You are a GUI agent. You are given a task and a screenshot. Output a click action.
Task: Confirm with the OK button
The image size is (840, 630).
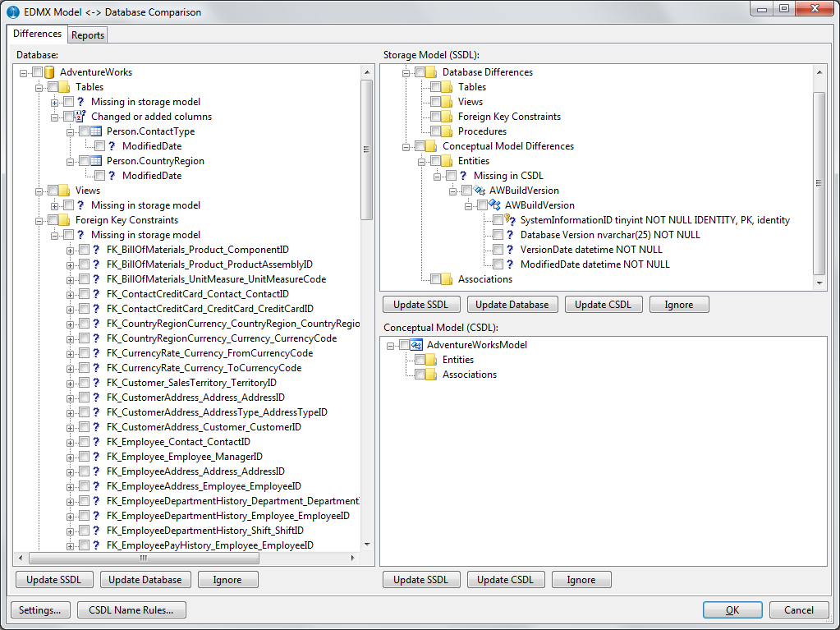[732, 610]
